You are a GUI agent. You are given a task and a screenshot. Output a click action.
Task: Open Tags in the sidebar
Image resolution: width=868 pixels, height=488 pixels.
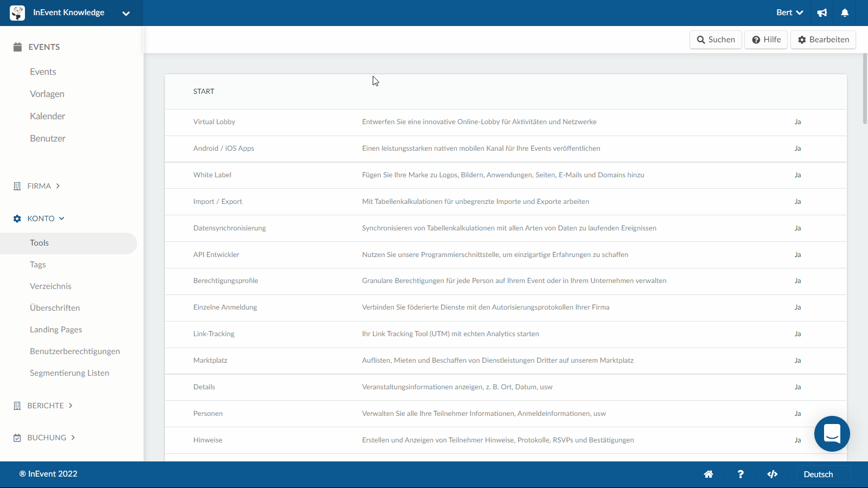pyautogui.click(x=38, y=265)
